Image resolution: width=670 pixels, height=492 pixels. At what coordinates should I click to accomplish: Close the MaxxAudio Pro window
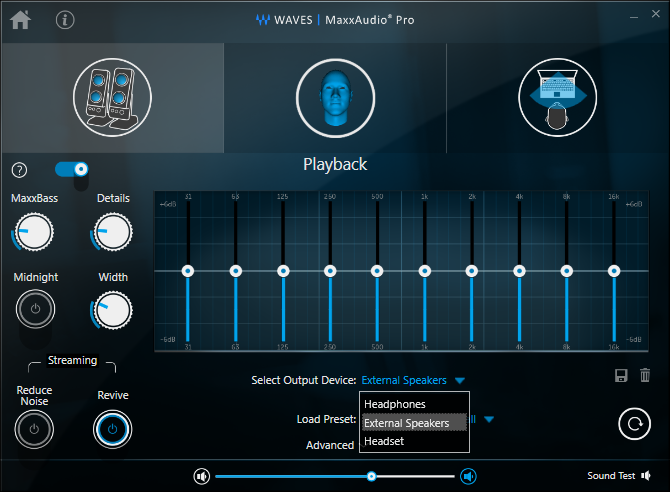656,14
